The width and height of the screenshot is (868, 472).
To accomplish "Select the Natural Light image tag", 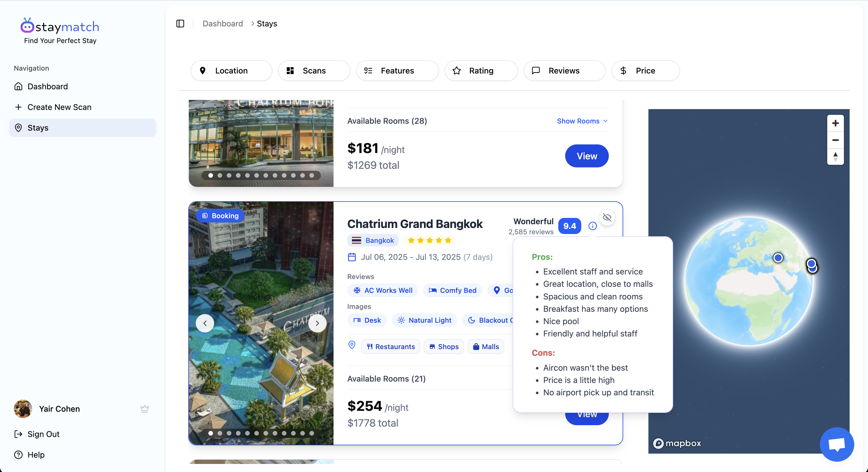I will [424, 320].
